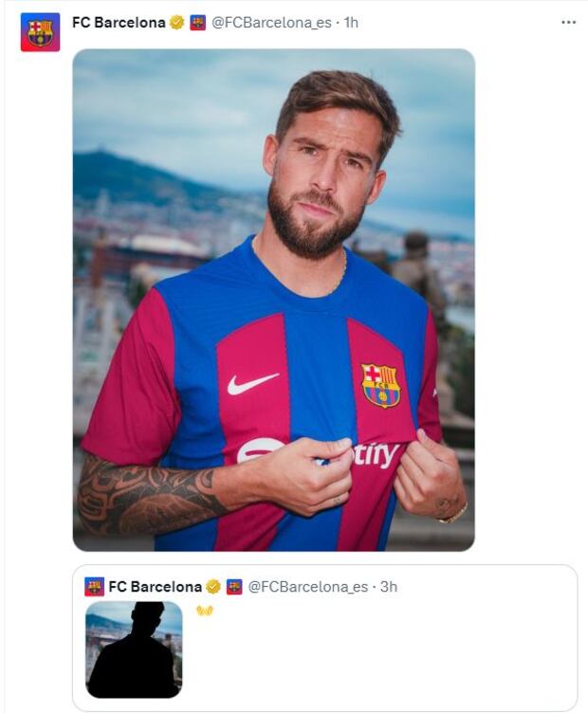Open the FC Barcelona profile avatar at top
This screenshot has height=713, width=588.
40,32
